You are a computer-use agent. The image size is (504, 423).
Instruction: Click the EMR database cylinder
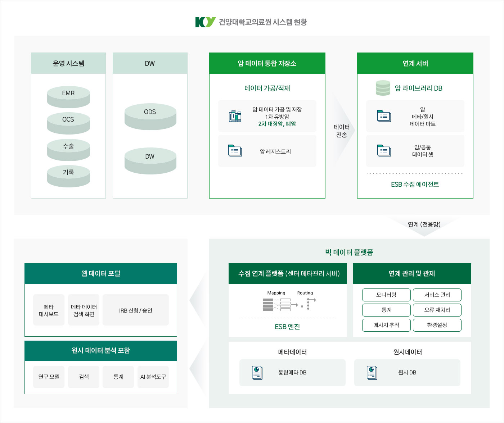click(x=68, y=97)
